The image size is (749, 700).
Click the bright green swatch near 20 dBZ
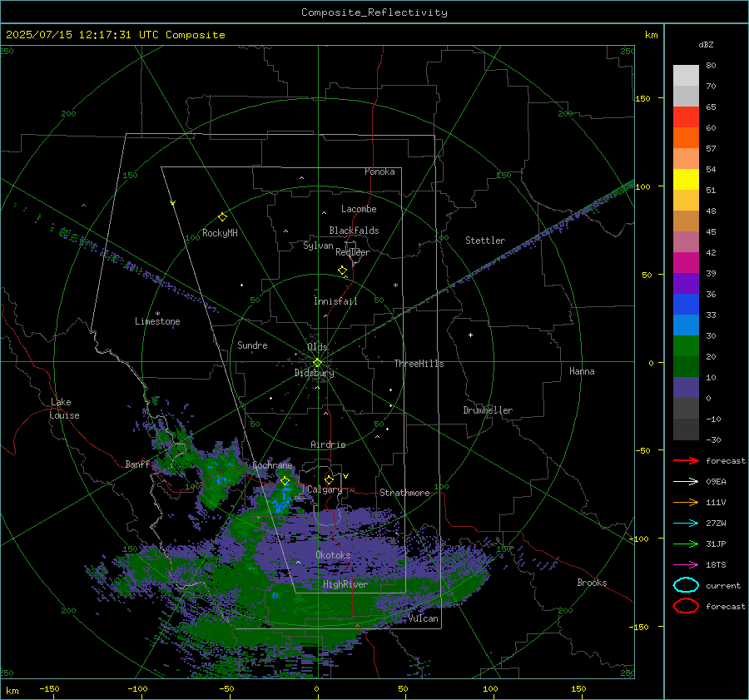tap(686, 346)
